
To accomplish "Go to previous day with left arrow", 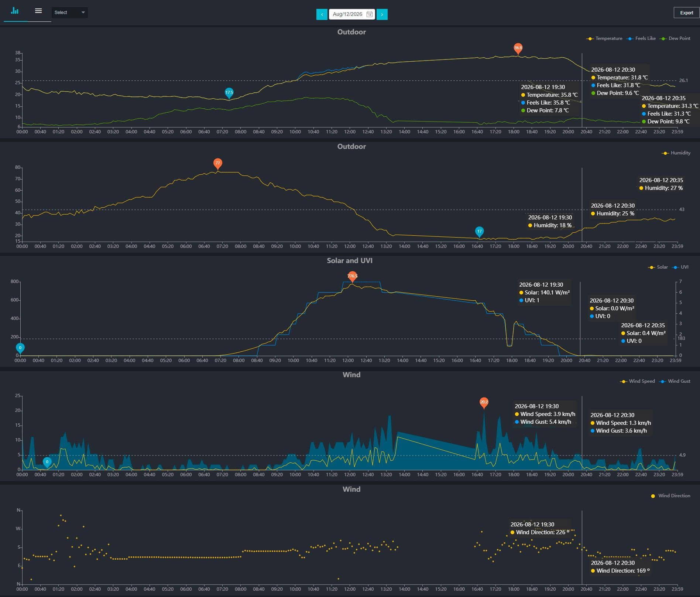I will (322, 14).
